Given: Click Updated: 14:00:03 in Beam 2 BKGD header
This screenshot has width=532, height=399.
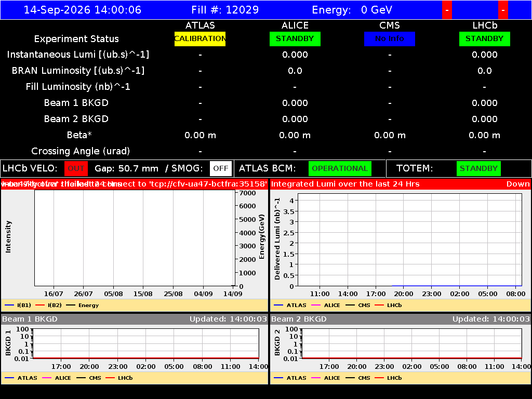Looking at the screenshot, I should (x=491, y=320).
